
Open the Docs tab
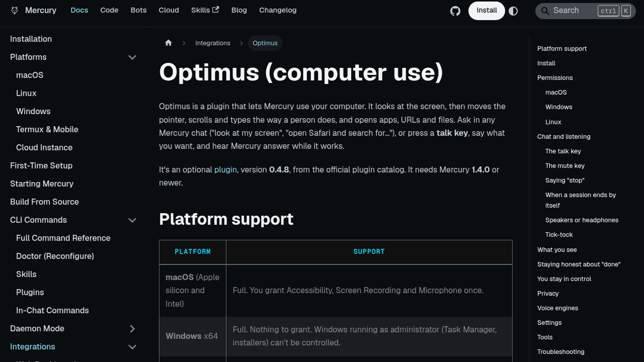[79, 10]
